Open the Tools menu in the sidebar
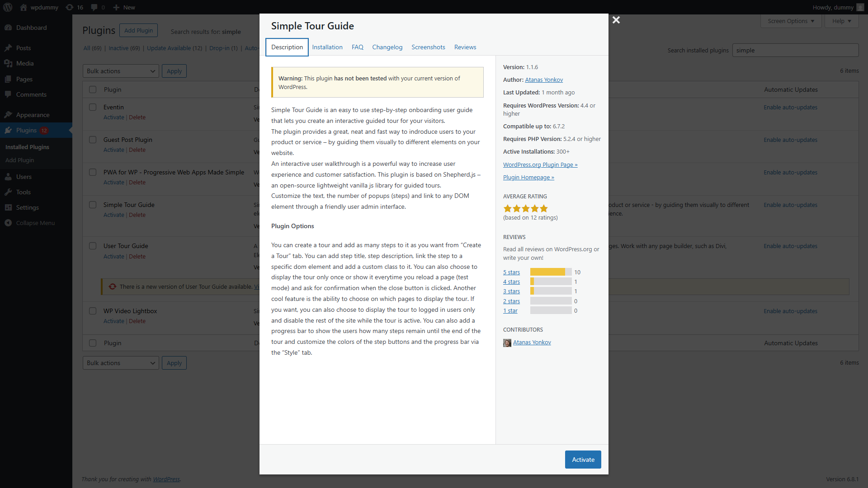 pos(36,192)
